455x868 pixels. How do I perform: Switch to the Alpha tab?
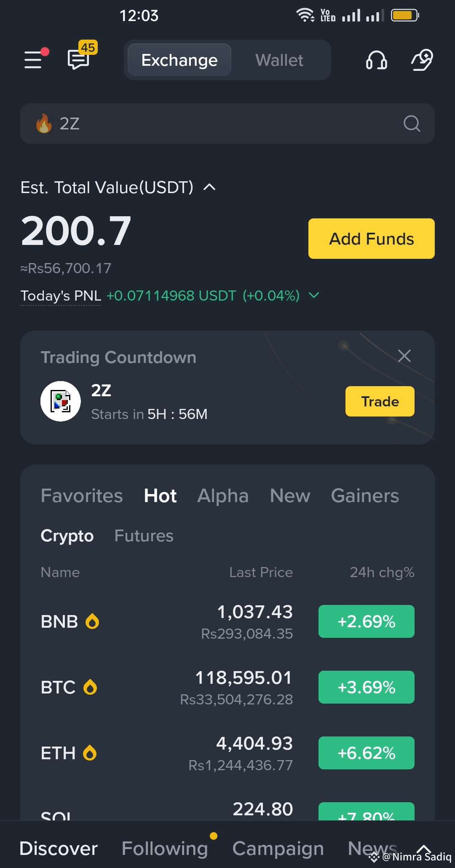coord(223,496)
